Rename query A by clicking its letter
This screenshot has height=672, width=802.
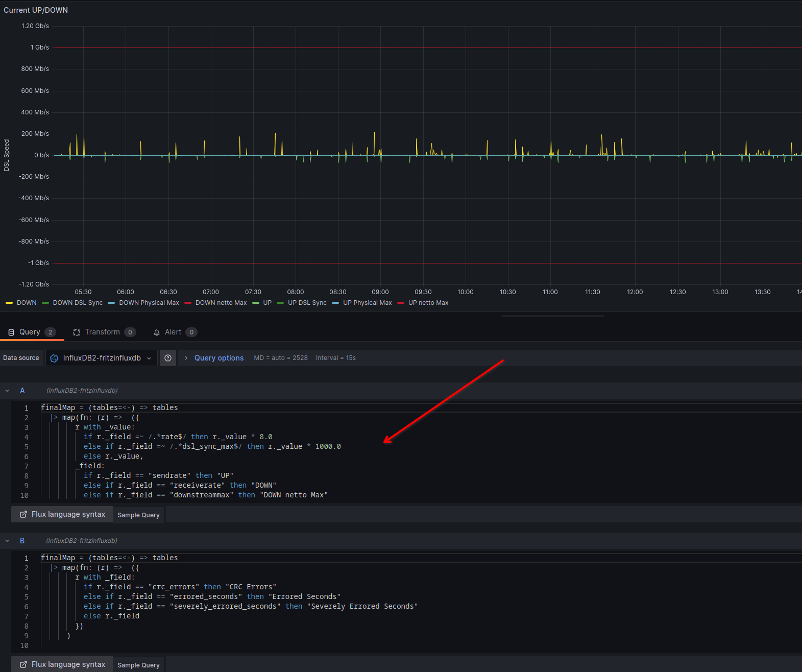point(22,391)
